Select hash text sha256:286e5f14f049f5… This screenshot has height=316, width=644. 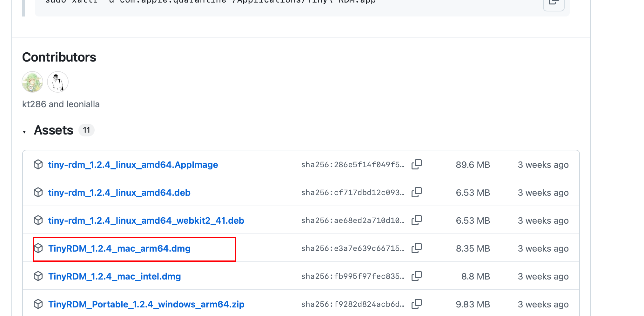[x=353, y=165]
